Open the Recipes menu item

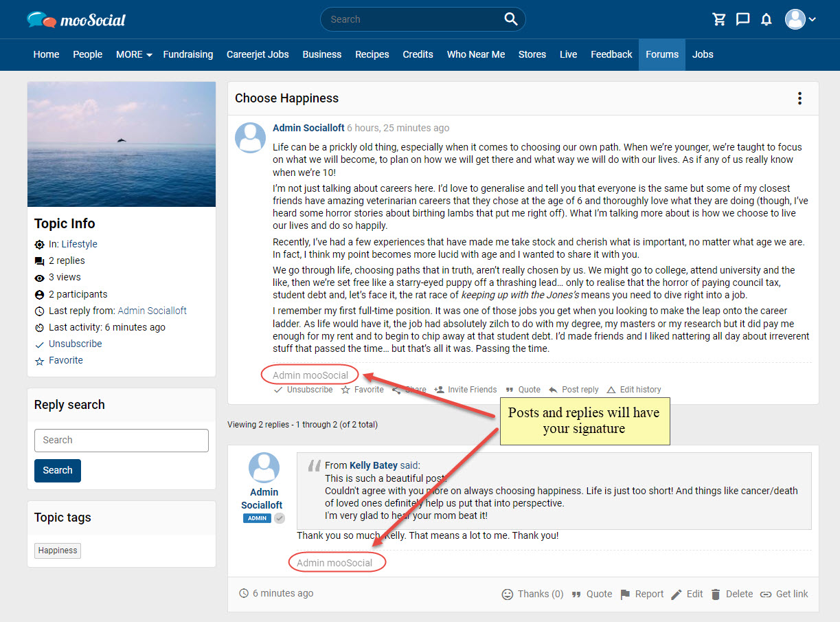click(x=372, y=54)
